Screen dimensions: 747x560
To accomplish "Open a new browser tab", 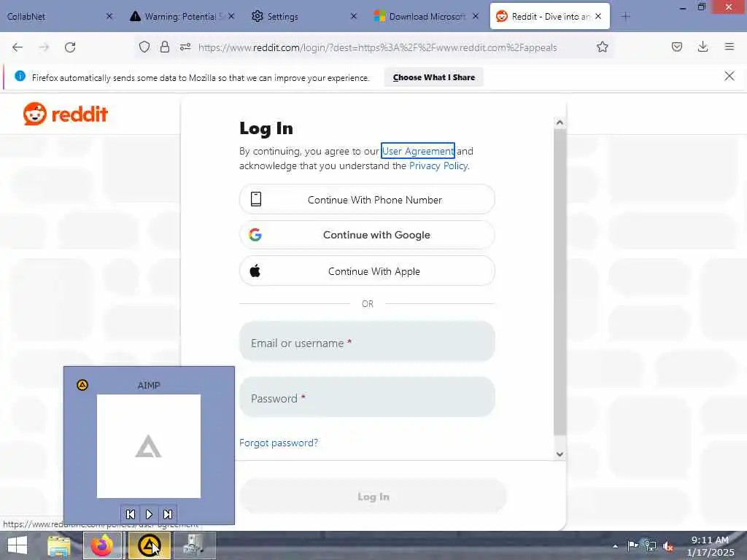I will click(x=625, y=17).
